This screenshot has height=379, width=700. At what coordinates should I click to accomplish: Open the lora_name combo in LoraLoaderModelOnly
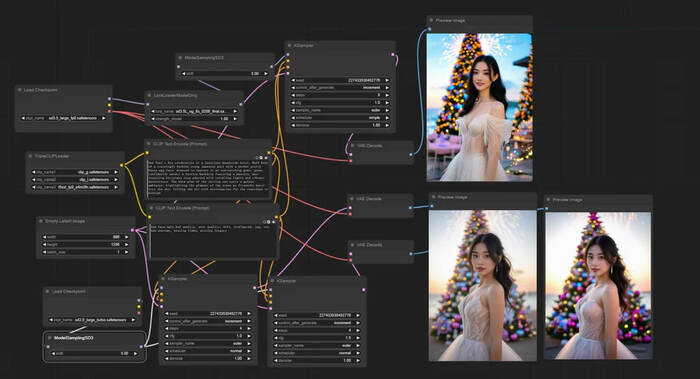point(194,111)
